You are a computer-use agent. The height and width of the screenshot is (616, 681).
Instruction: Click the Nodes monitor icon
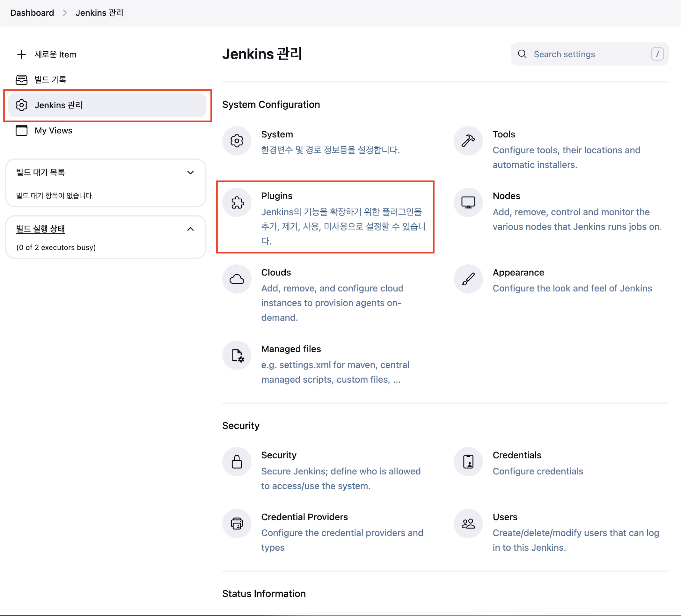(x=468, y=202)
